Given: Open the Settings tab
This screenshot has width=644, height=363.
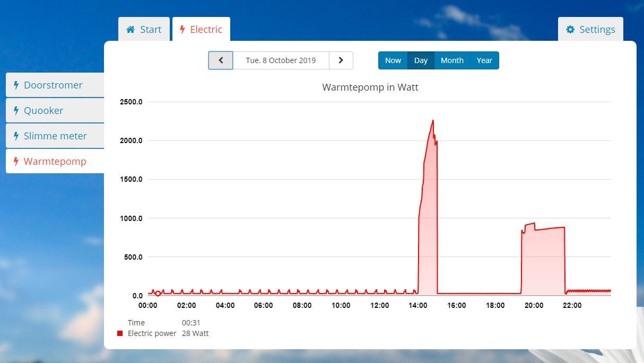Looking at the screenshot, I should click(590, 29).
